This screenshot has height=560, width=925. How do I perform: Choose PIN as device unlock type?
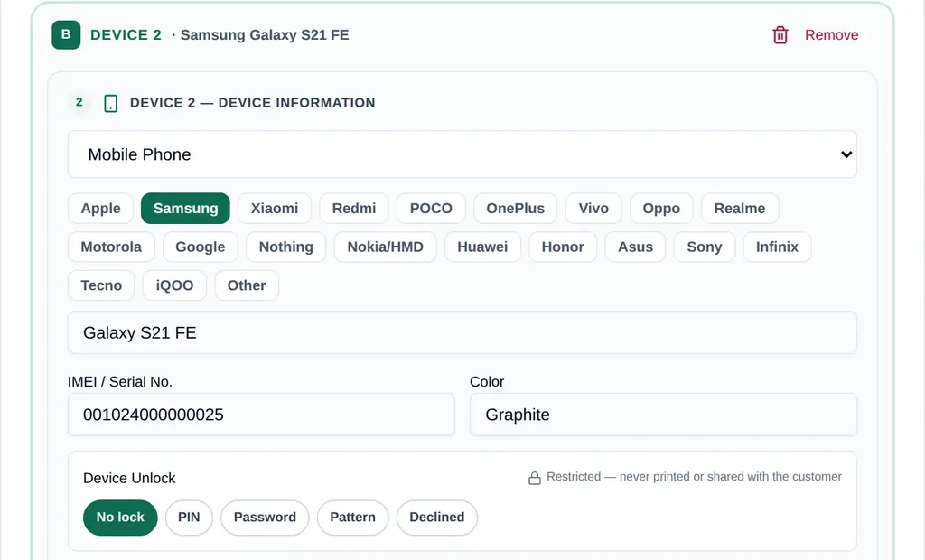[189, 518]
